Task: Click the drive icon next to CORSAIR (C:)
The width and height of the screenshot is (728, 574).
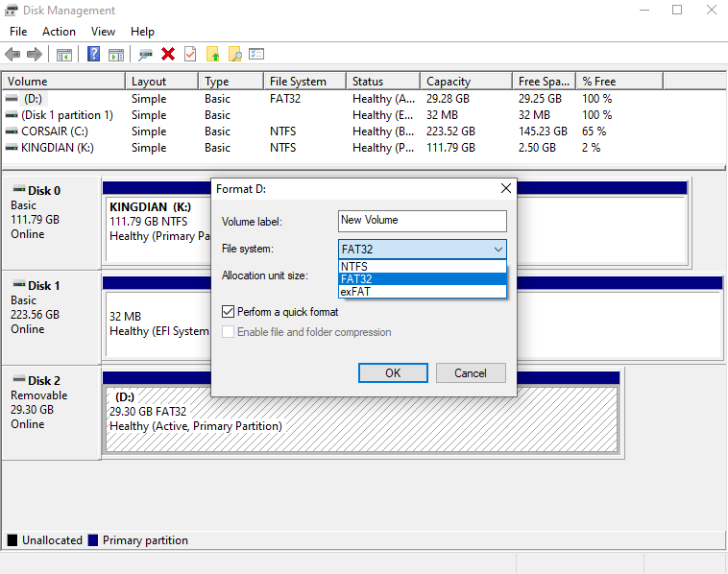Action: 12,132
